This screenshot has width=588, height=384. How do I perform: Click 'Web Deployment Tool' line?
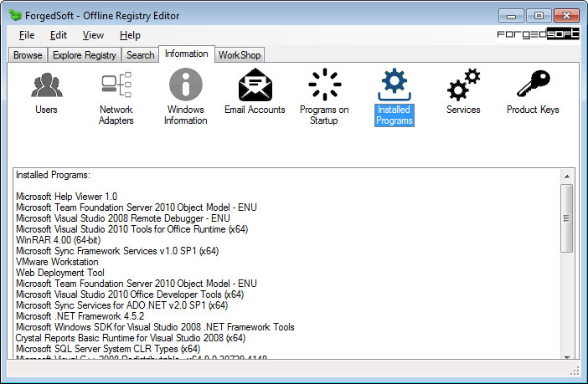coord(60,273)
